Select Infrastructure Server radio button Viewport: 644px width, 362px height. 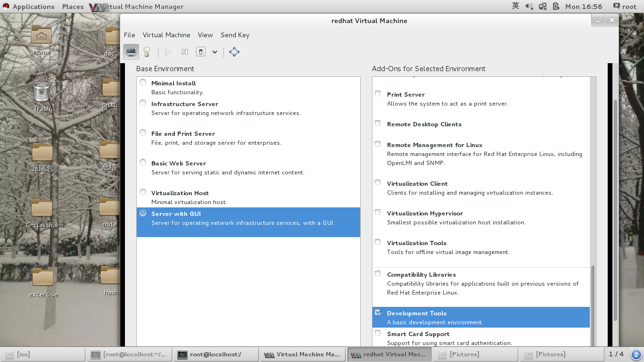coord(143,103)
